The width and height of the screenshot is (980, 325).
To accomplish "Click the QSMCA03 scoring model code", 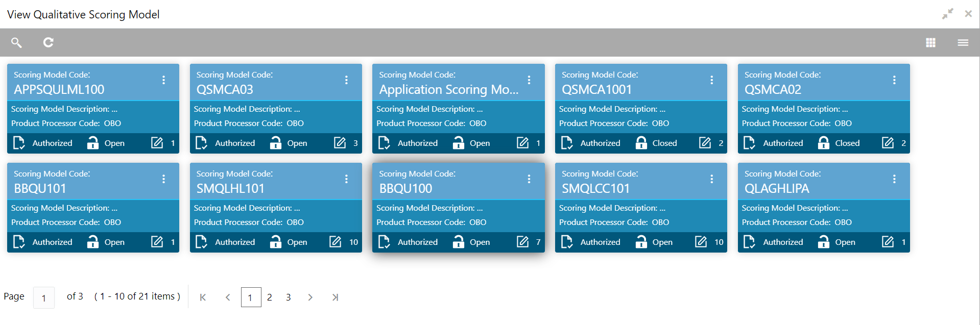I will click(225, 89).
